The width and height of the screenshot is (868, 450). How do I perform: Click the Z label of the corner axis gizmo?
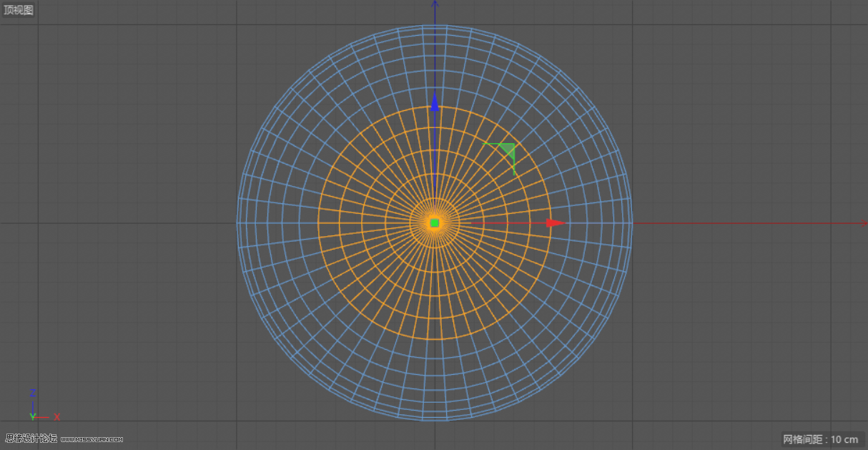(x=34, y=391)
